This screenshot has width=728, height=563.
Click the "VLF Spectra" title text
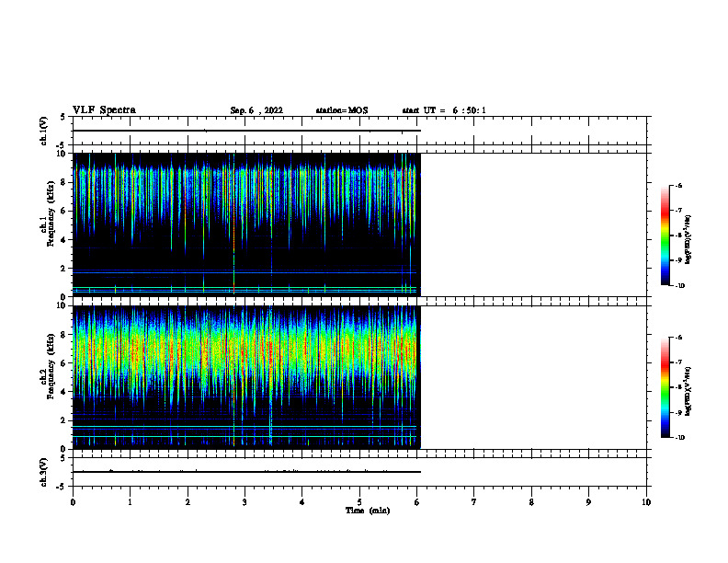pos(104,110)
